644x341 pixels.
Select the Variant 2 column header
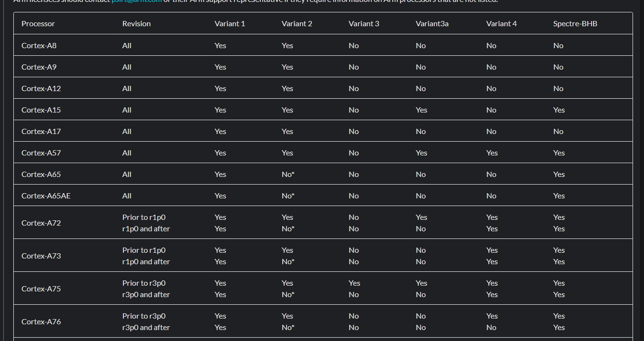click(297, 23)
